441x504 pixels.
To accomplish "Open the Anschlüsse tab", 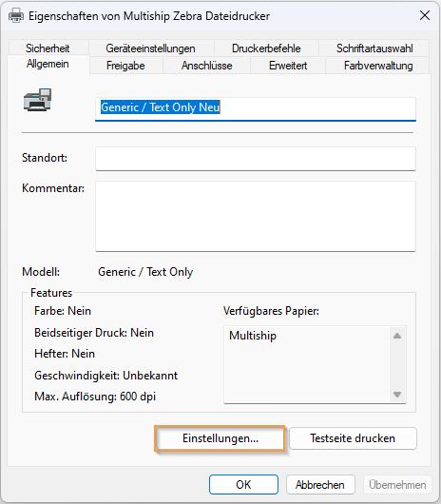I will pos(207,66).
